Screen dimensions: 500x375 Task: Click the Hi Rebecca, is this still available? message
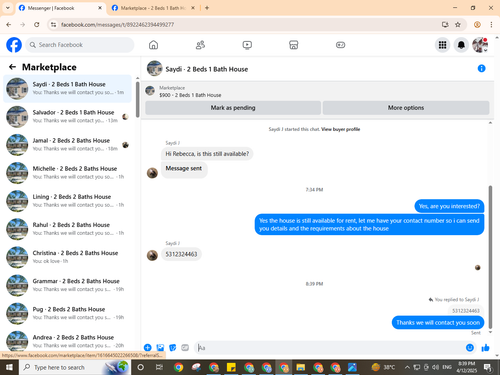click(x=207, y=154)
